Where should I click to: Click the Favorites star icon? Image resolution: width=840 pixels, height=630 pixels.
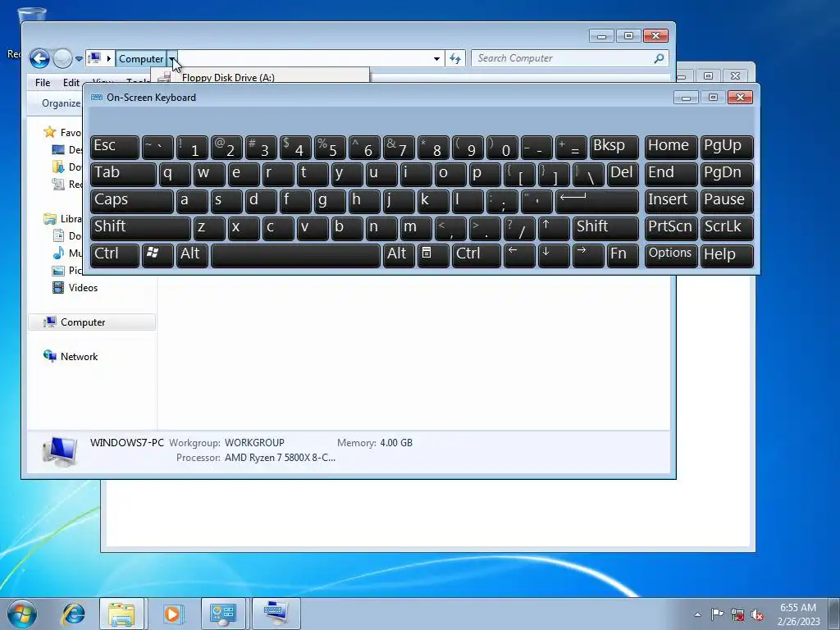(50, 132)
